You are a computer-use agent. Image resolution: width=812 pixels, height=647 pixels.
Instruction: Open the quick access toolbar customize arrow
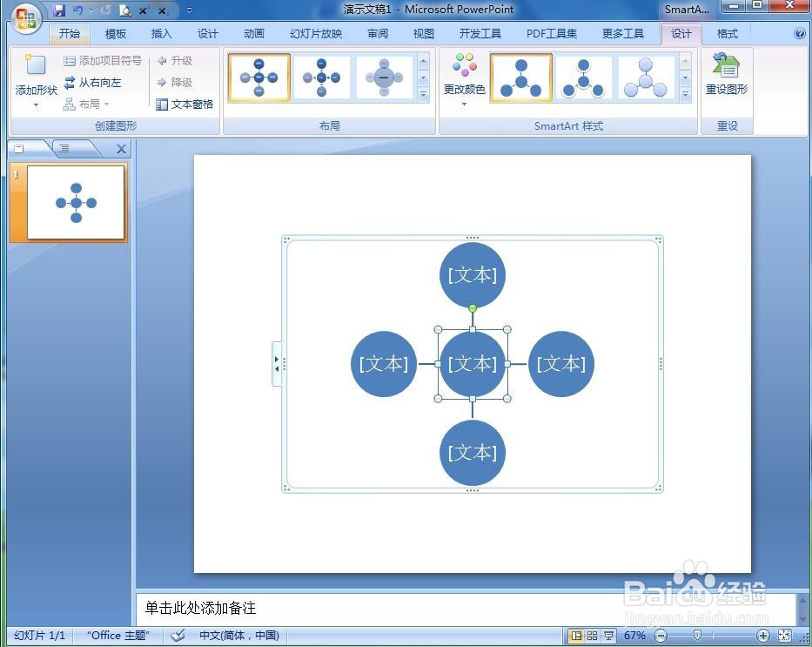(190, 10)
